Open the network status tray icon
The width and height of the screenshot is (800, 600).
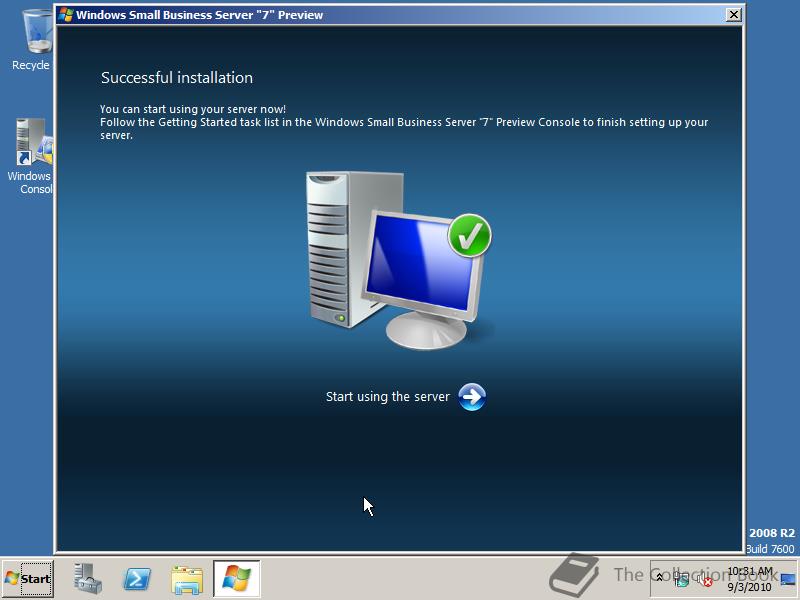pos(682,579)
